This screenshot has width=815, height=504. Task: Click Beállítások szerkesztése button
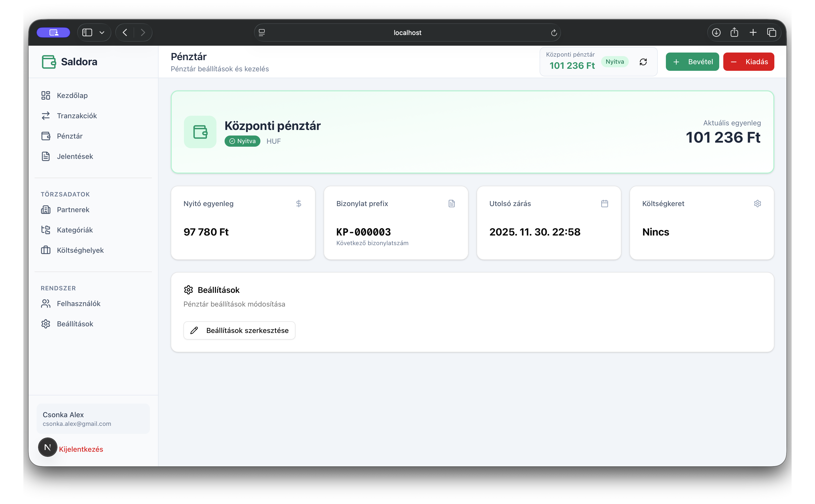[239, 330]
